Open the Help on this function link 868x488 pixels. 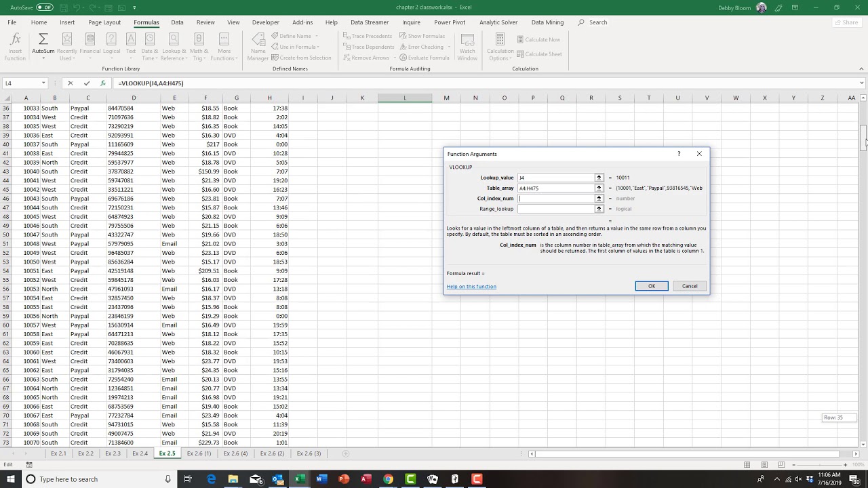471,287
